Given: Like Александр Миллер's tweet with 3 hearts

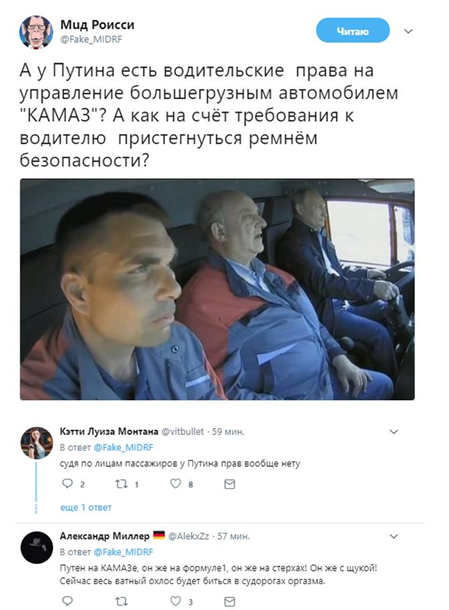Looking at the screenshot, I should pos(175,601).
